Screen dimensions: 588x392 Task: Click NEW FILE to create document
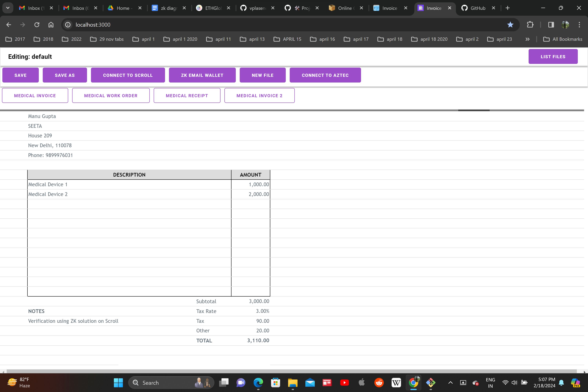coord(262,75)
